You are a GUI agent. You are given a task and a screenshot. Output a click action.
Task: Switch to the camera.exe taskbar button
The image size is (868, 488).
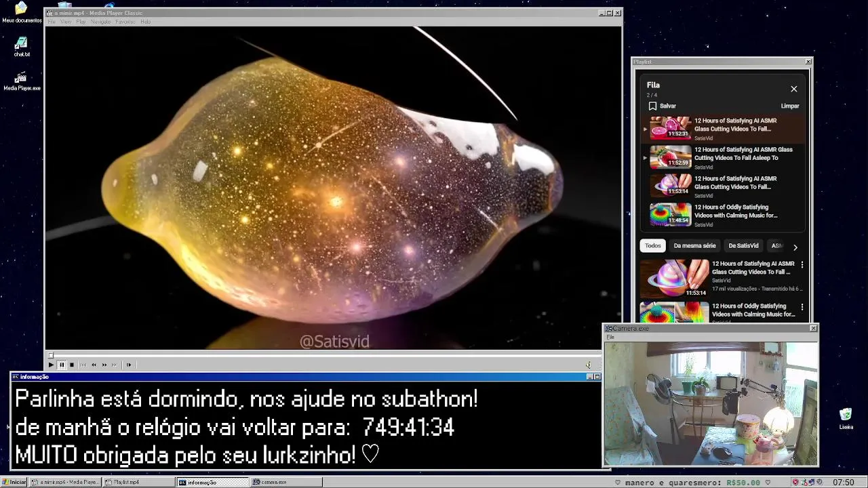(x=286, y=482)
